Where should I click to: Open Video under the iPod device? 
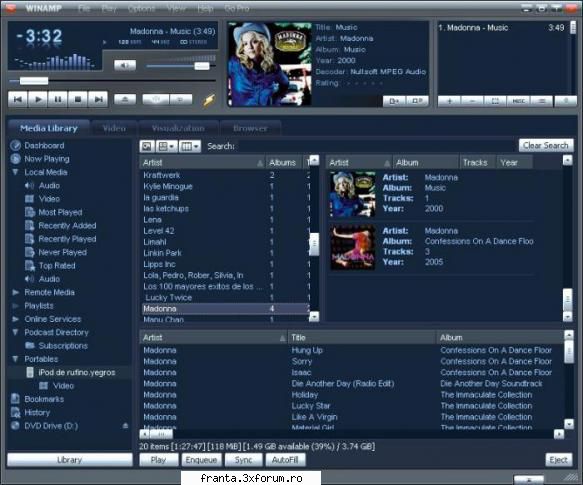63,386
